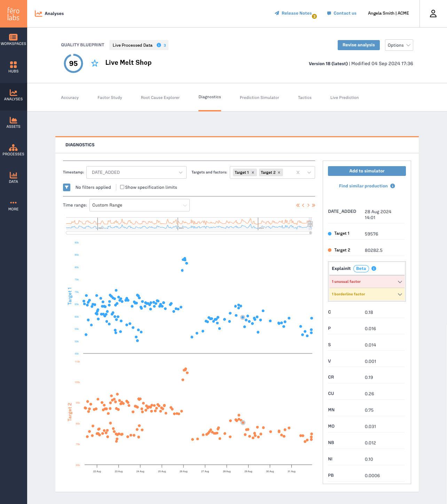Click the overview timeline range handle
Image resolution: width=447 pixels, height=504 pixels.
click(310, 224)
